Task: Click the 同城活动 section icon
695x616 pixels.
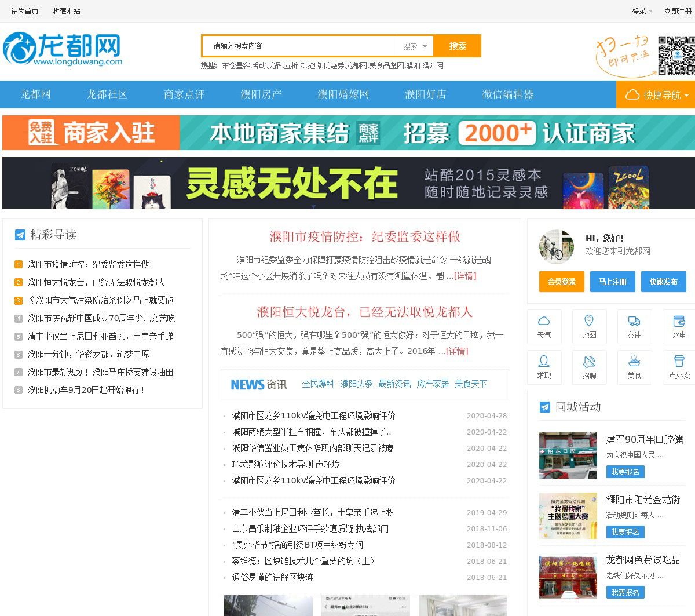Action: coord(544,407)
